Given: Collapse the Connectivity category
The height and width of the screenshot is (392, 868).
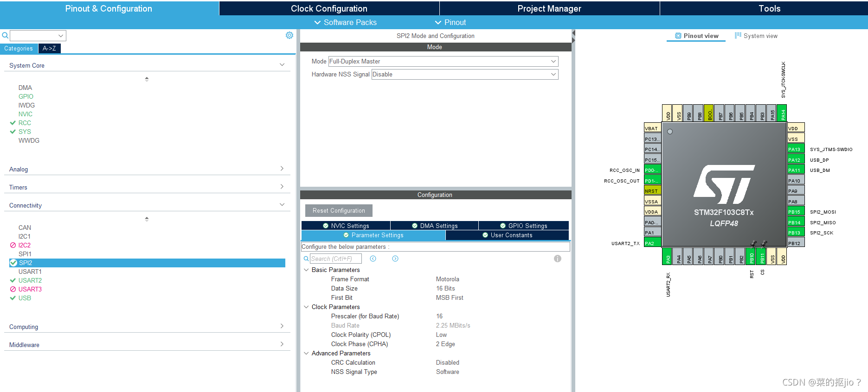Looking at the screenshot, I should coord(282,205).
